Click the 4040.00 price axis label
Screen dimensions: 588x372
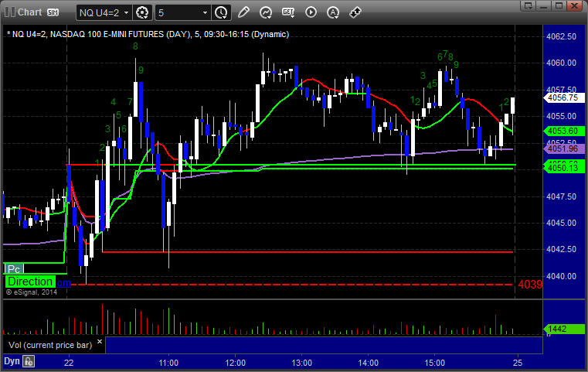tap(562, 276)
